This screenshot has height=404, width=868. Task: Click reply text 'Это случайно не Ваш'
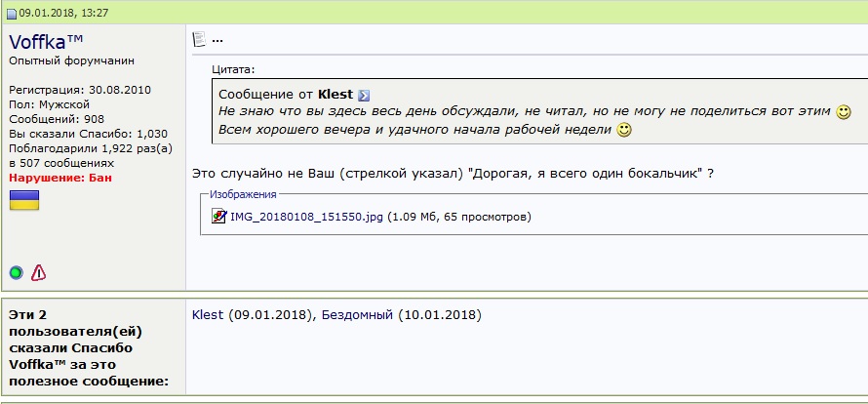click(263, 173)
